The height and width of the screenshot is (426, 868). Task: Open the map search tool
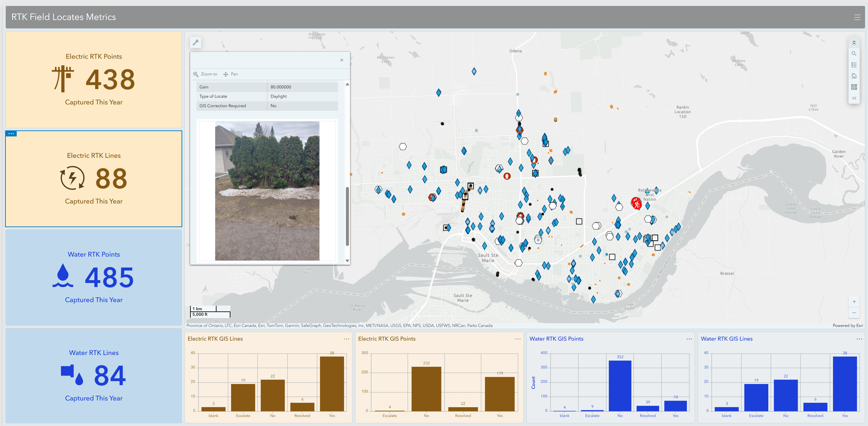click(x=854, y=53)
